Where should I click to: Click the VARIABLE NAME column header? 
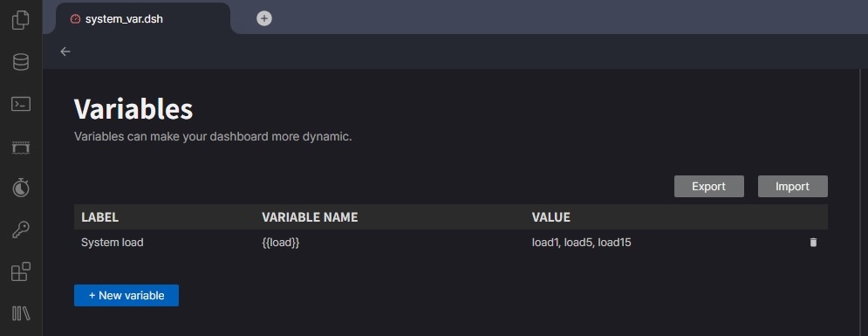click(x=310, y=217)
